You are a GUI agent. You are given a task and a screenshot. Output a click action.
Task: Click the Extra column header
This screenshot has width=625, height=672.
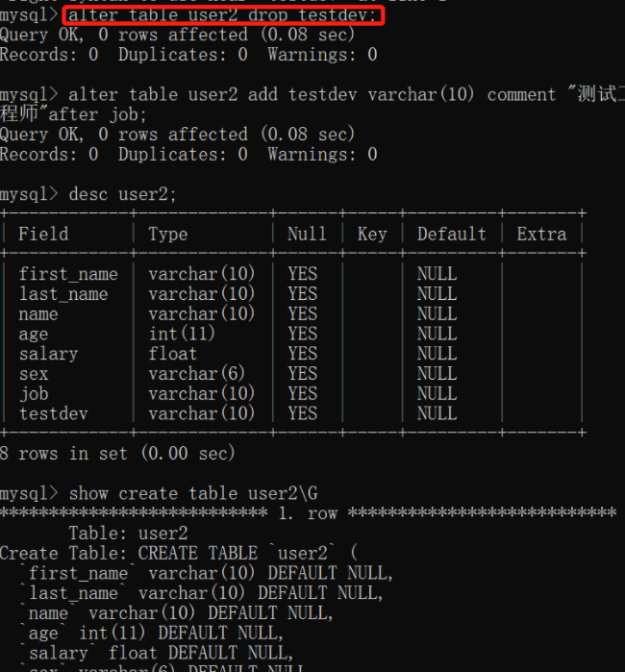[541, 234]
